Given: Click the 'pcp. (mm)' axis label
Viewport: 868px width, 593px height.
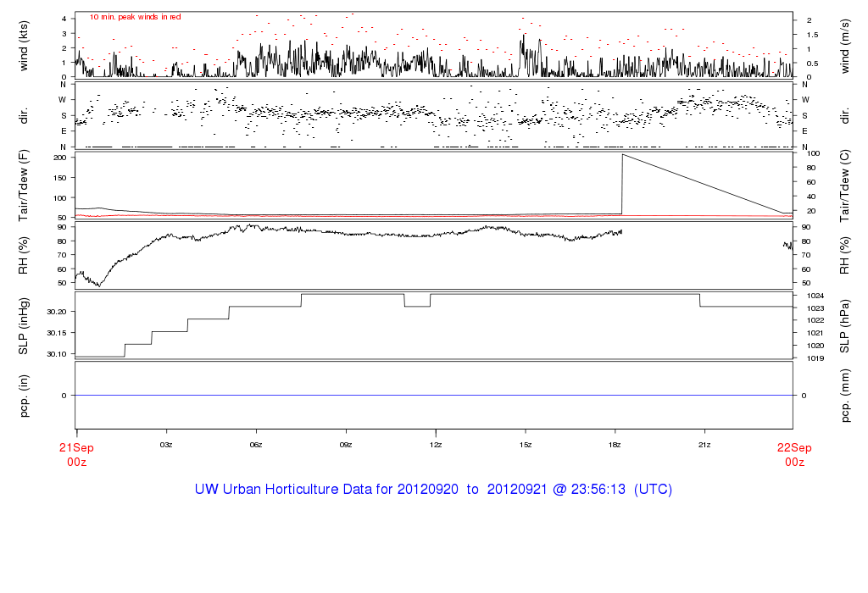Looking at the screenshot, I should click(845, 396).
